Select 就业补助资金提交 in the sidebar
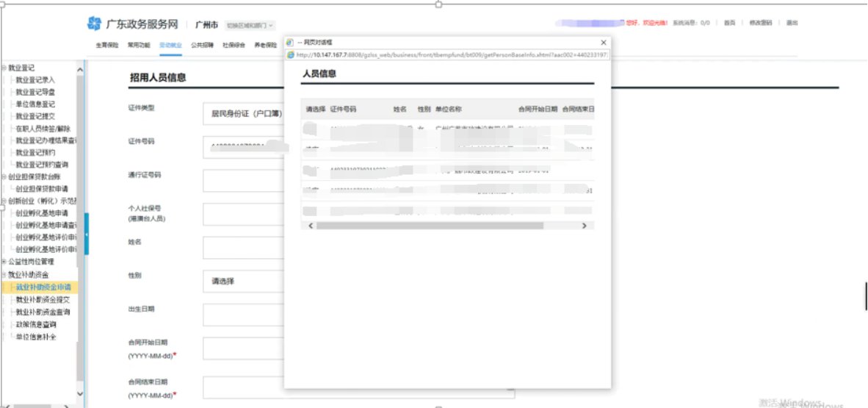This screenshot has height=408, width=868. [x=43, y=300]
